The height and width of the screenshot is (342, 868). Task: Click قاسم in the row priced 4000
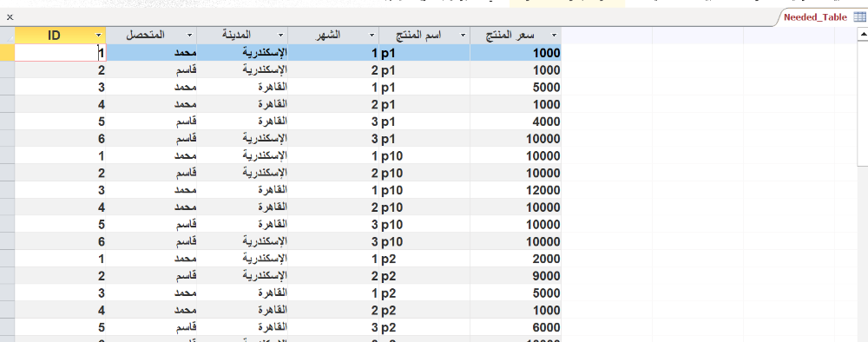(186, 122)
